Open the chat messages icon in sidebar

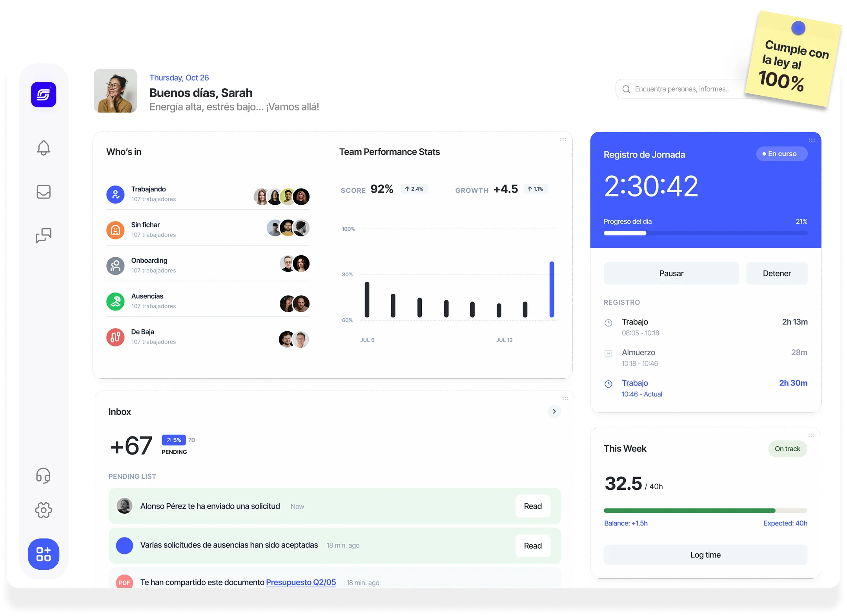click(x=44, y=236)
